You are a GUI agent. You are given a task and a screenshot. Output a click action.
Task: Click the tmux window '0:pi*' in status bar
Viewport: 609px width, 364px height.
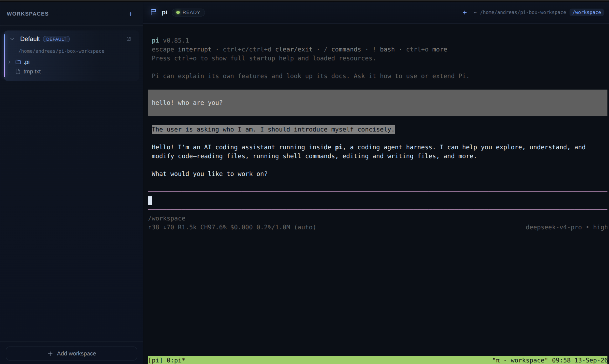click(176, 360)
